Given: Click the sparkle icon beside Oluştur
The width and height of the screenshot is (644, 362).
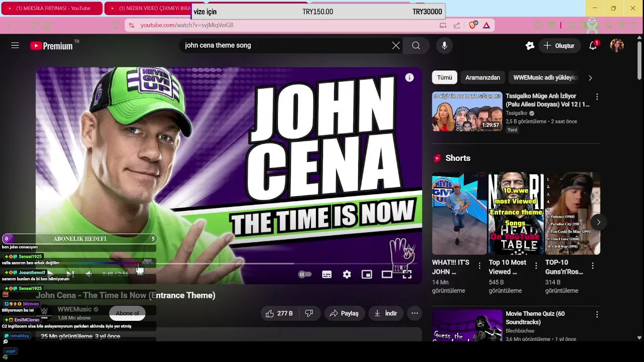Looking at the screenshot, I should click(530, 46).
